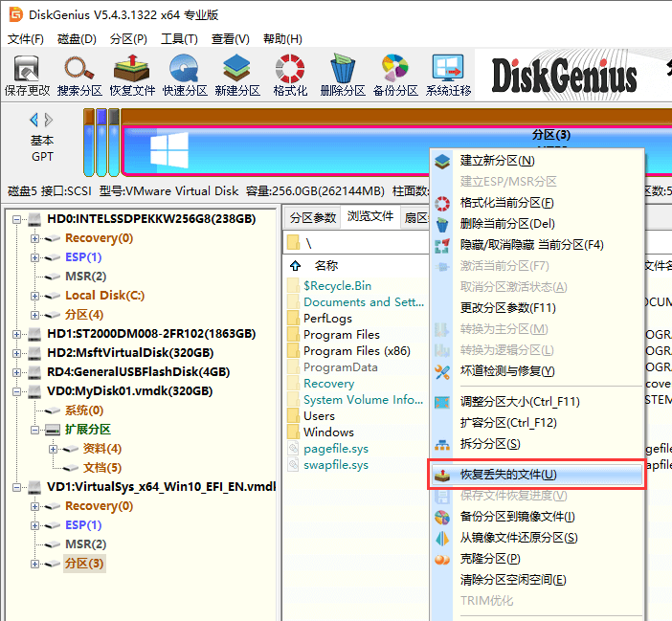
Task: Collapse the 扩展分区 extended partition node
Action: tap(34, 430)
